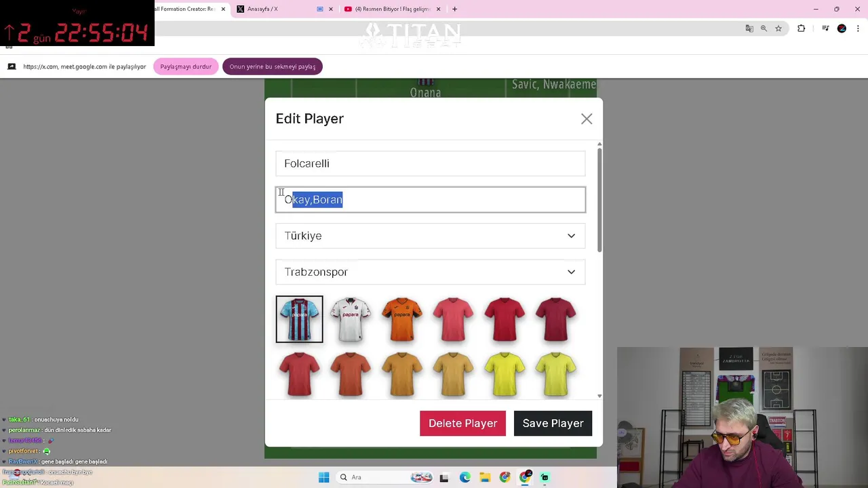Select the claret-blue striped Trabzonspor jersey
The width and height of the screenshot is (868, 488).
point(299,319)
